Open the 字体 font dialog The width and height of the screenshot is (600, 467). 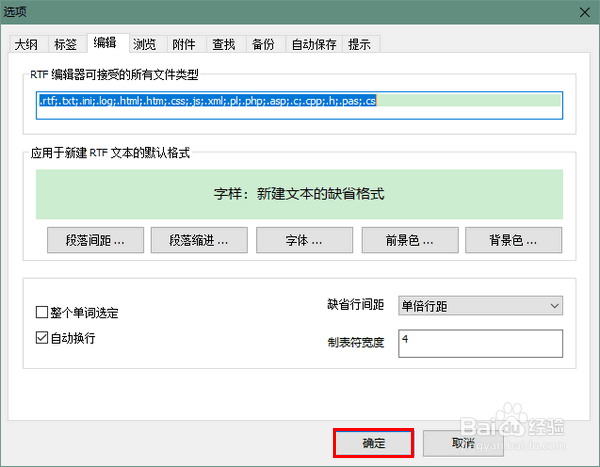tap(305, 240)
